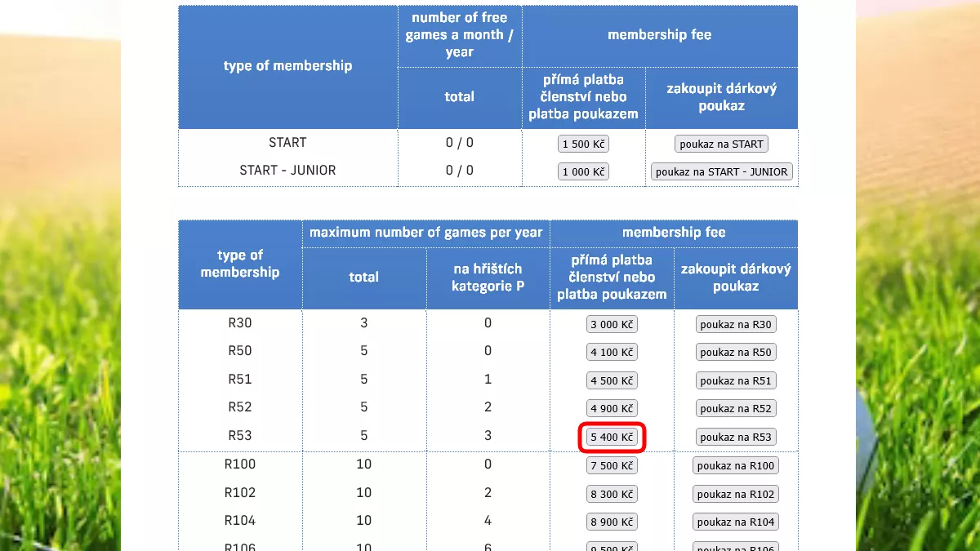Screen dimensions: 980x551
Task: Select 'poukaz na R51' gift voucher
Action: [x=735, y=381]
